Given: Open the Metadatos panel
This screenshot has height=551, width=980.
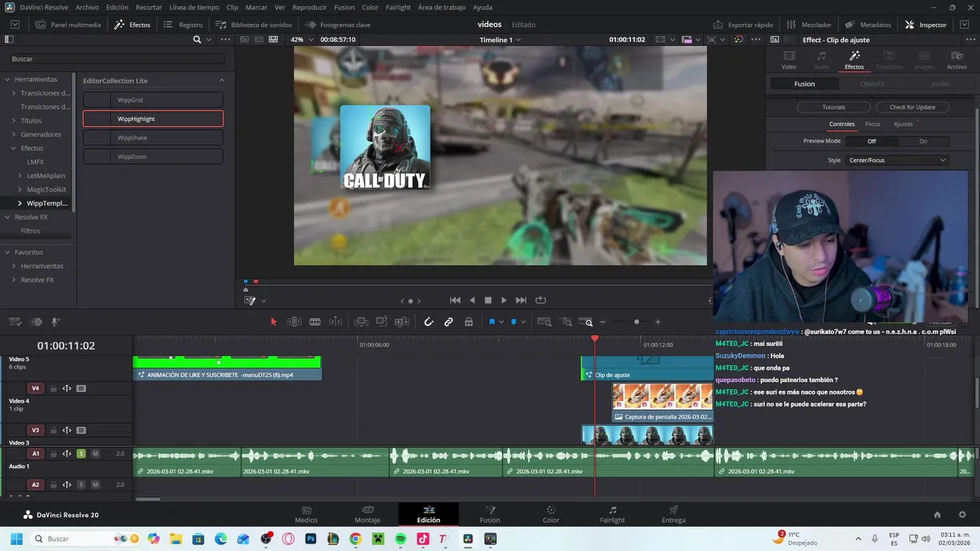Looking at the screenshot, I should coord(867,24).
